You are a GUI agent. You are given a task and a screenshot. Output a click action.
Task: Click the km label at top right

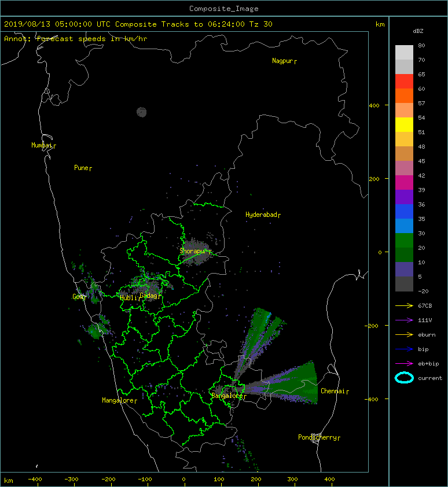pos(380,24)
